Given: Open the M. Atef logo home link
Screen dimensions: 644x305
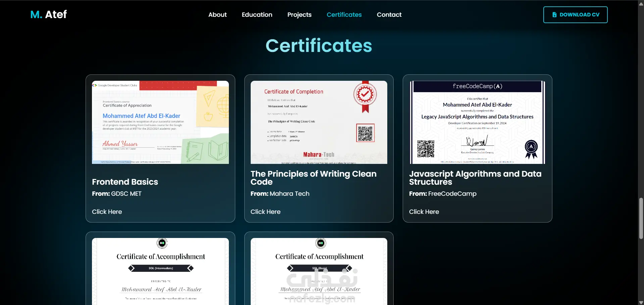Looking at the screenshot, I should tap(49, 14).
